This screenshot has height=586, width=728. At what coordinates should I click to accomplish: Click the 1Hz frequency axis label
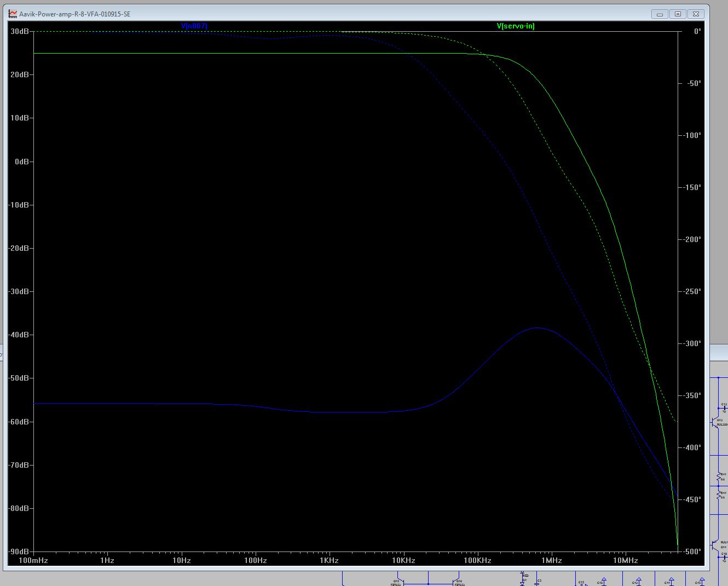(107, 560)
